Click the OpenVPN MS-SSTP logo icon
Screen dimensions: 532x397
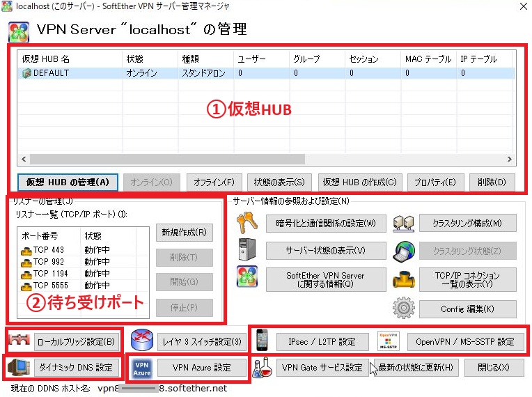pos(389,341)
